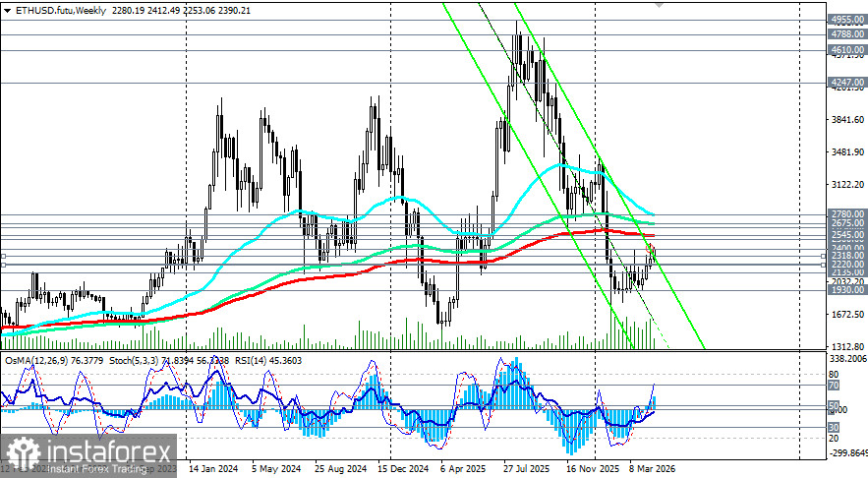Click the -299.8649 indicator scale value

point(847,453)
